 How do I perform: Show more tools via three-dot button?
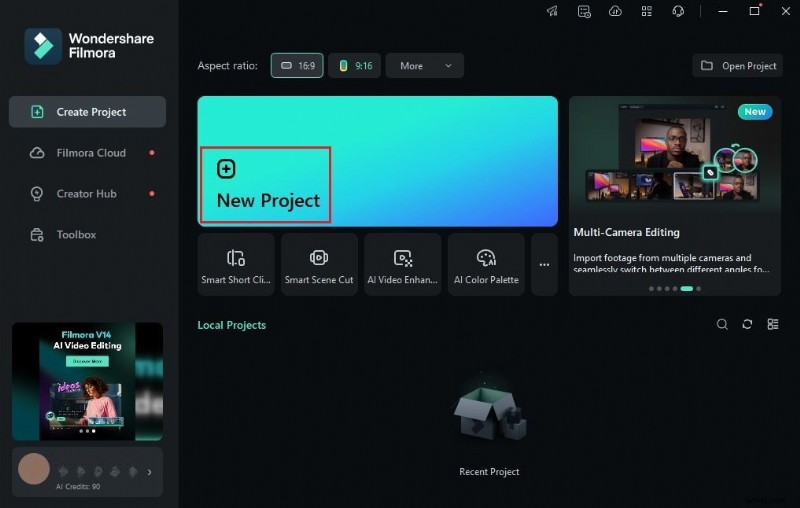click(x=544, y=265)
